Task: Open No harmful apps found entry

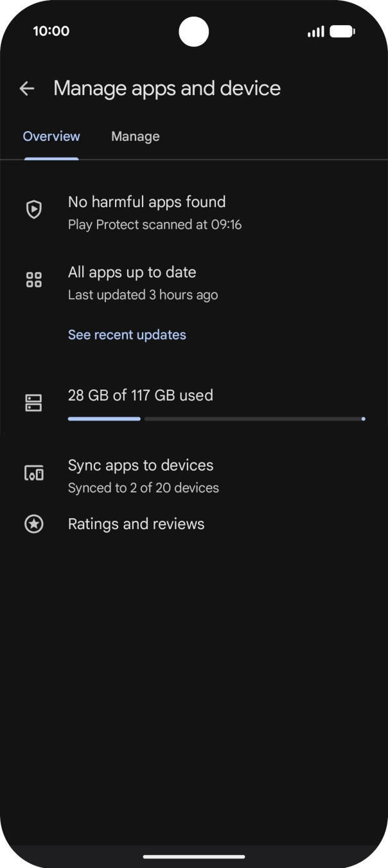Action: 146,202
